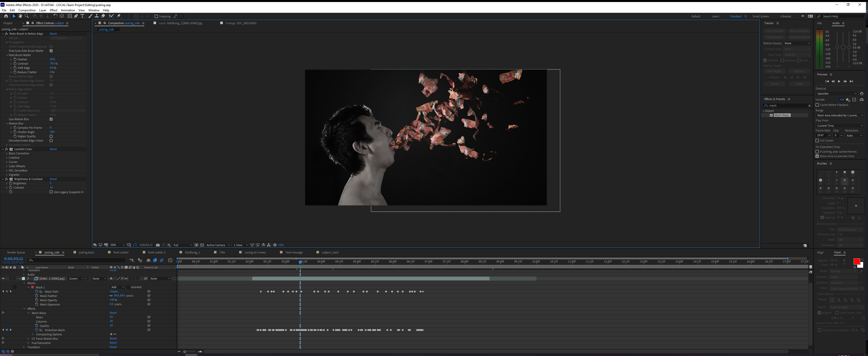Open the Composition menu
This screenshot has height=356, width=868.
pos(27,10)
